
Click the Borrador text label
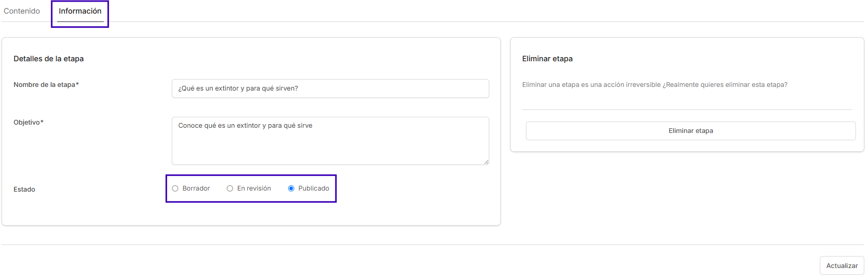[x=196, y=188]
